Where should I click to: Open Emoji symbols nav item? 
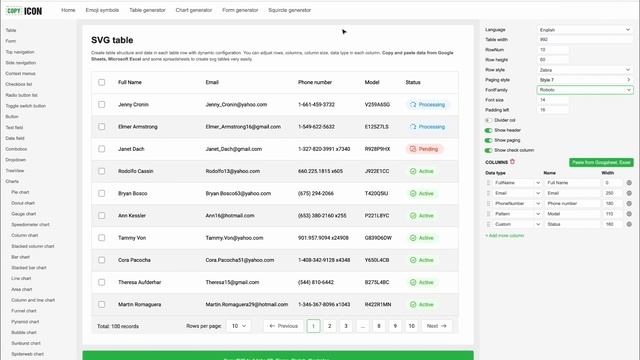[102, 10]
